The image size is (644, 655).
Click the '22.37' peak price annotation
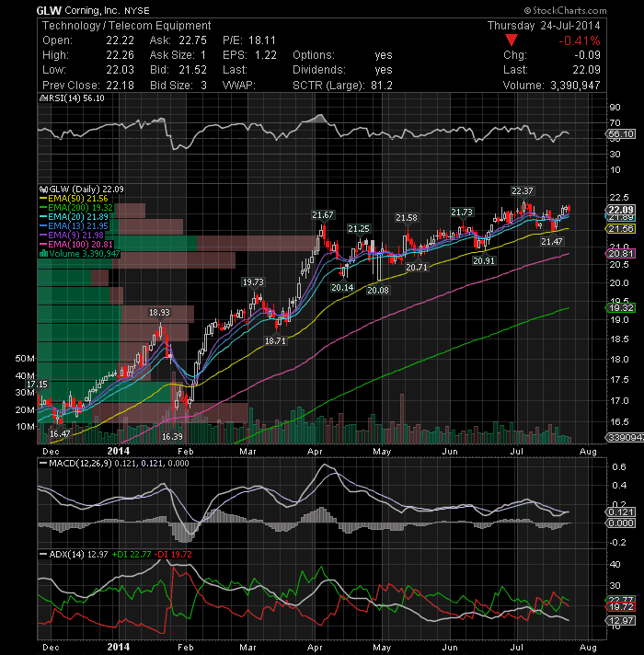click(522, 191)
